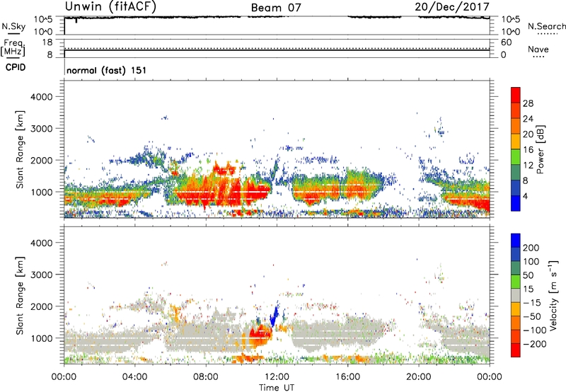
Task: Click the '3000' tick label on the velocity panel
Action: pos(42,275)
